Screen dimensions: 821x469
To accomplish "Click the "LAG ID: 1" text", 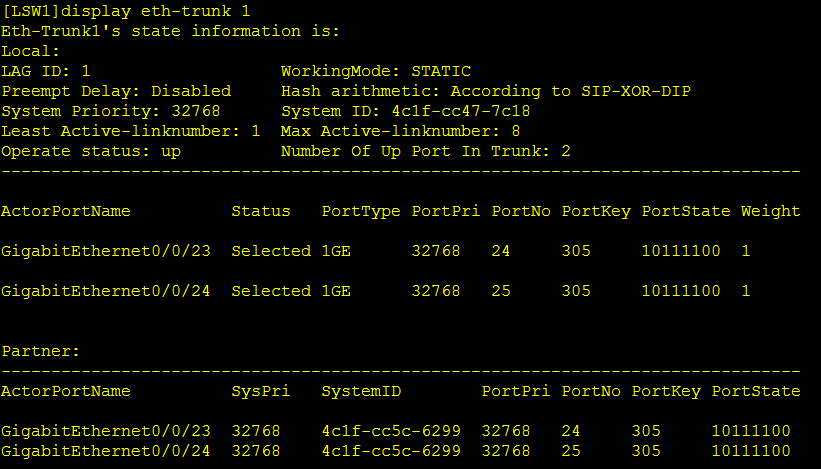I will tap(46, 71).
